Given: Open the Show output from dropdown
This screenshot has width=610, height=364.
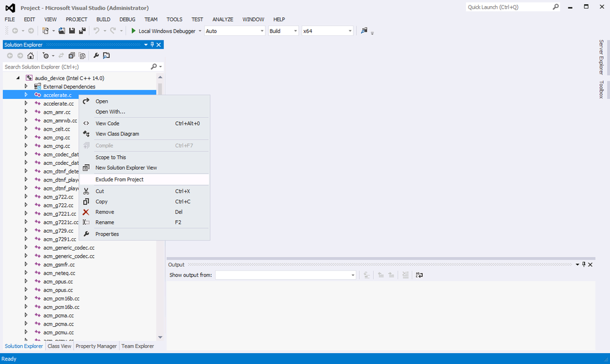Looking at the screenshot, I should (x=286, y=275).
